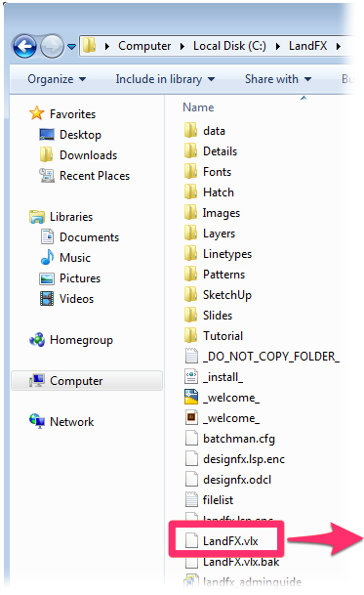Click the filelist text file icon
This screenshot has height=595, width=364.
191,499
